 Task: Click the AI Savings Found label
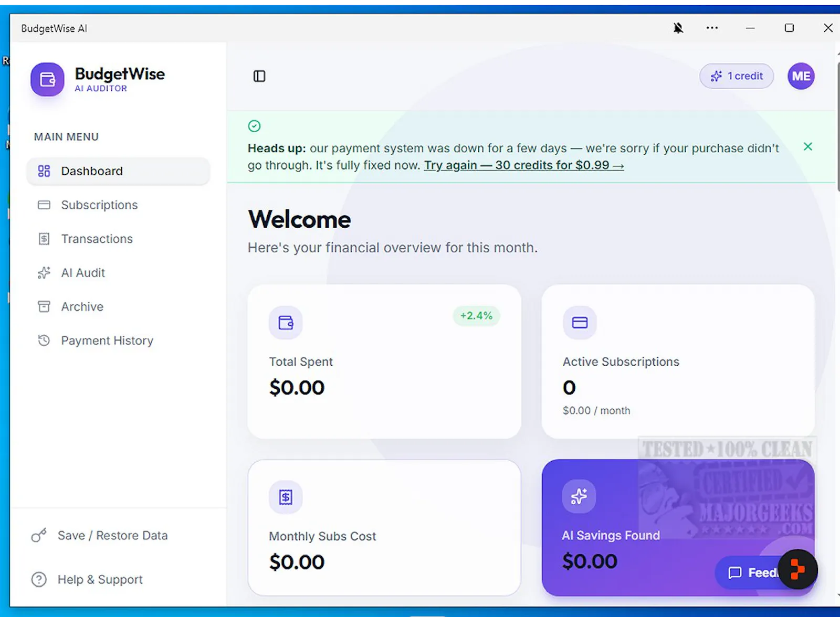611,536
